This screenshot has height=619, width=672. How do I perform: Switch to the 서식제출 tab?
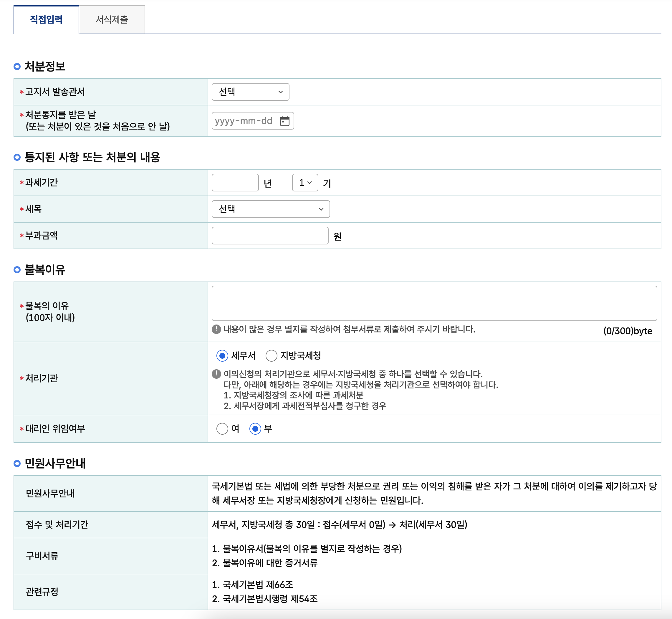(112, 20)
